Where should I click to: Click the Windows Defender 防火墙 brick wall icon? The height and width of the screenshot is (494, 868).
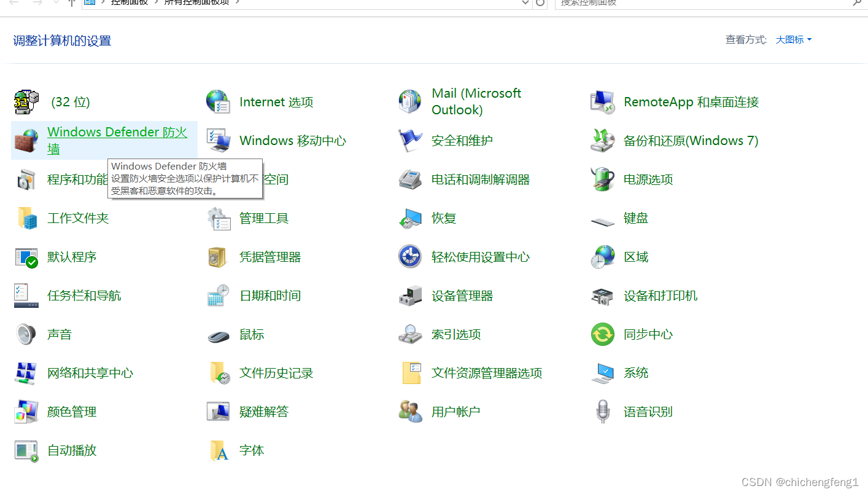click(26, 141)
